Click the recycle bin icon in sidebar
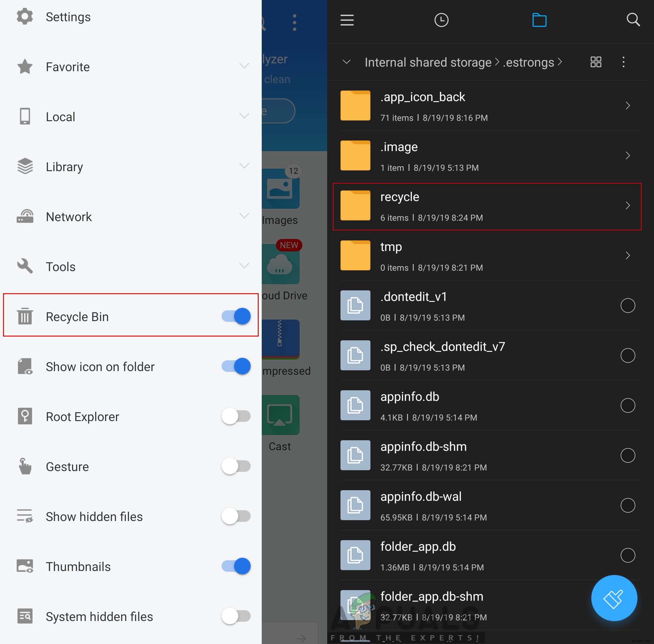 pyautogui.click(x=25, y=317)
